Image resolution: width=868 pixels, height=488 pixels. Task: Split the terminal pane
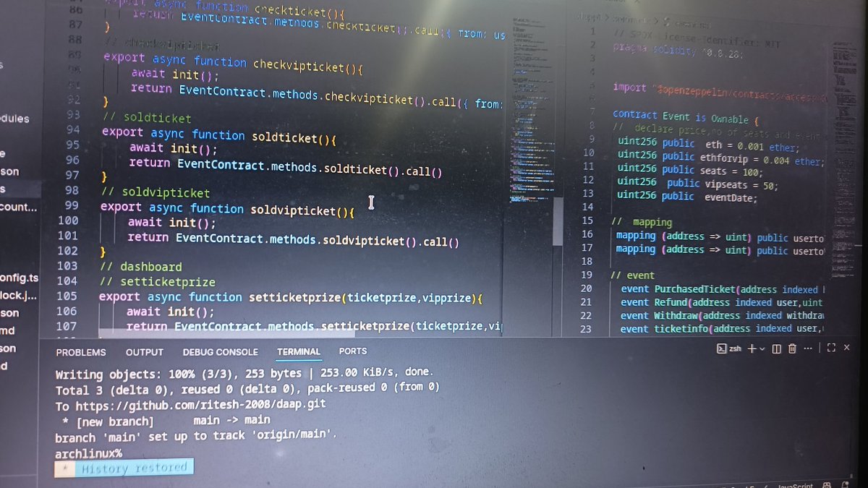pos(776,348)
